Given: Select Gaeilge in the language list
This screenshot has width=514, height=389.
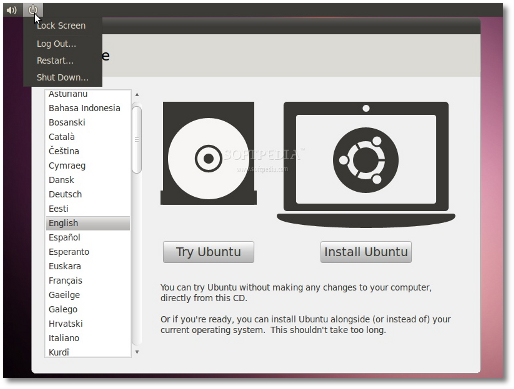Looking at the screenshot, I should (x=88, y=295).
